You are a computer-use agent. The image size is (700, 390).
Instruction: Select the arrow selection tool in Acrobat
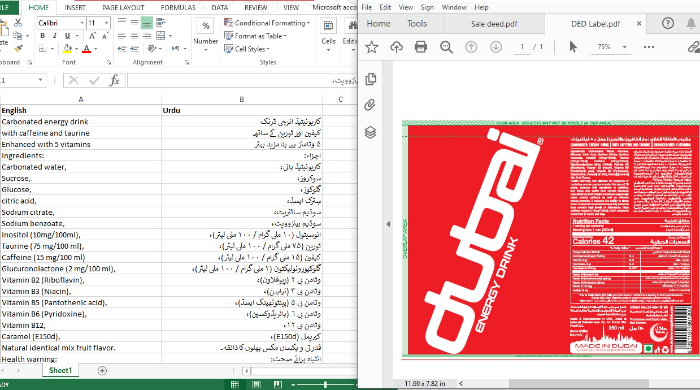point(573,46)
